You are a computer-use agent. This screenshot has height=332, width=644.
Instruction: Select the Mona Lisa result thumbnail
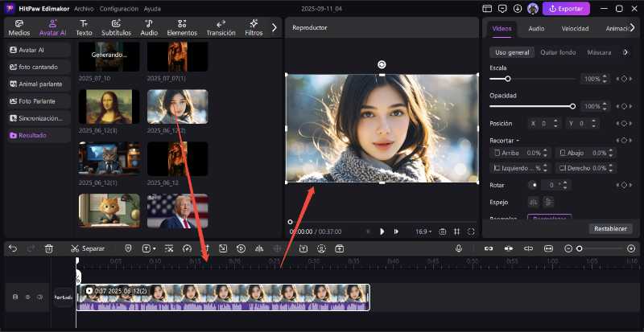(x=109, y=107)
